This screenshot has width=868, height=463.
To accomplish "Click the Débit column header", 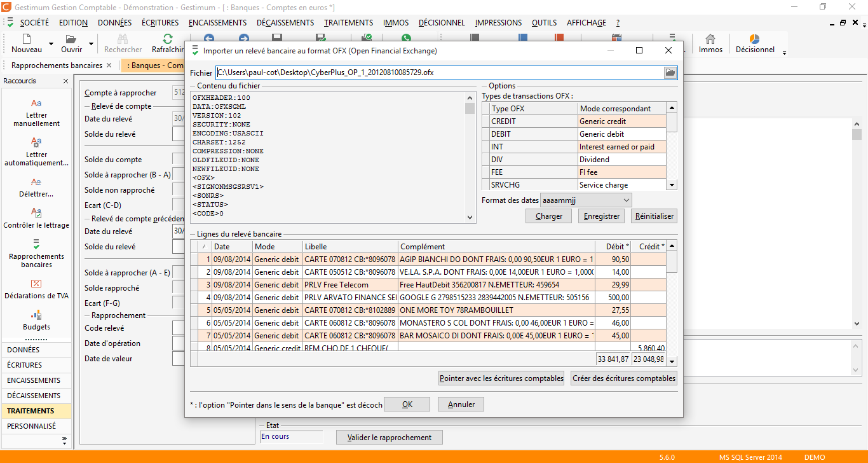I will click(613, 247).
